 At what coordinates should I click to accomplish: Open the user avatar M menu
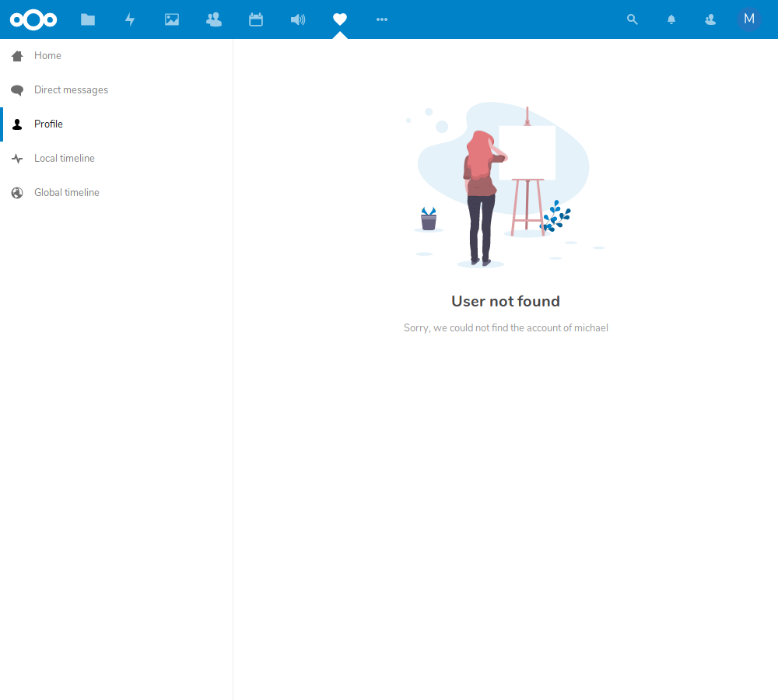tap(749, 19)
